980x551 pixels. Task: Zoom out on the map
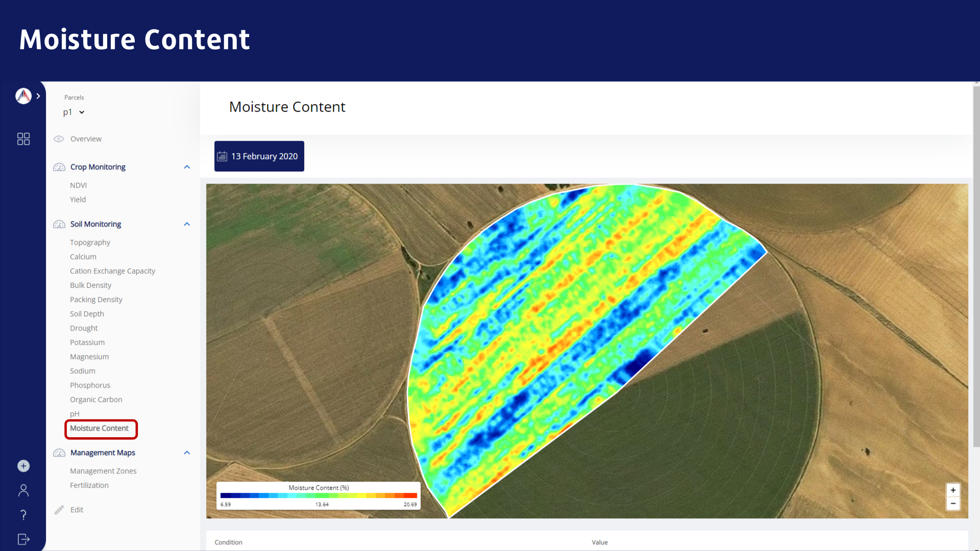[x=953, y=504]
